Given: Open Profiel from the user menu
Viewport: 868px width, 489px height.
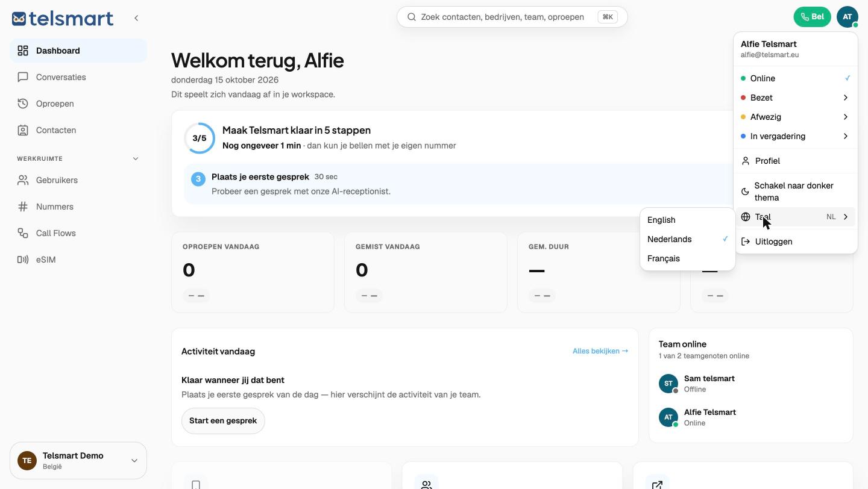Looking at the screenshot, I should pyautogui.click(x=796, y=161).
